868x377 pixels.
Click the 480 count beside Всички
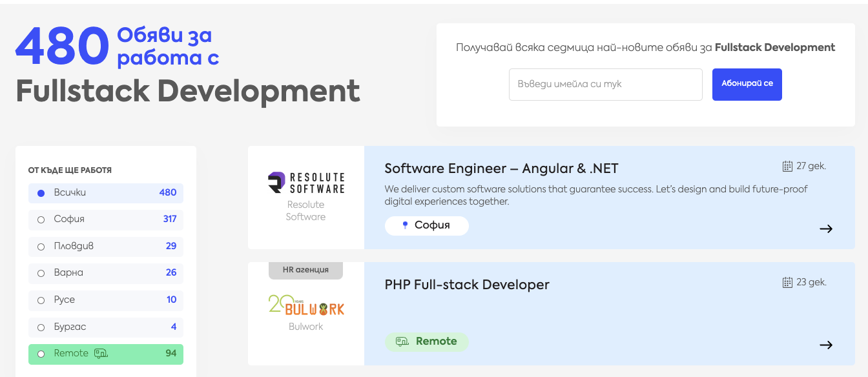coord(168,192)
